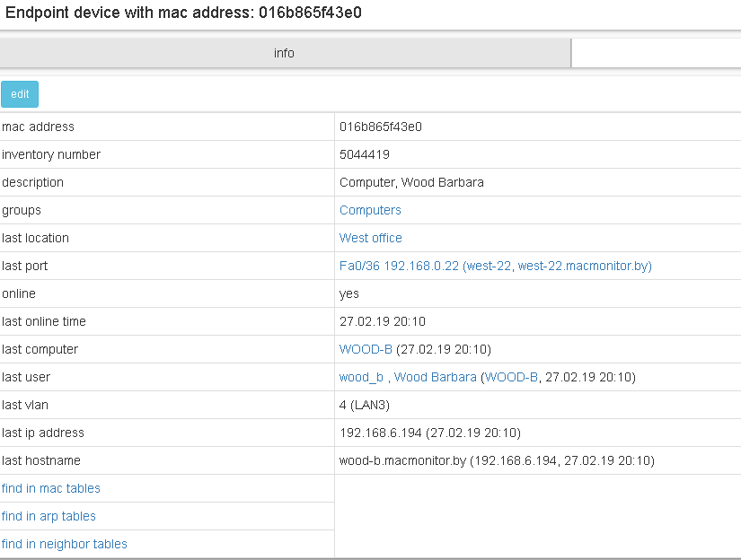Click the last ip address value 192.168.6.194
This screenshot has height=560, width=741.
381,433
